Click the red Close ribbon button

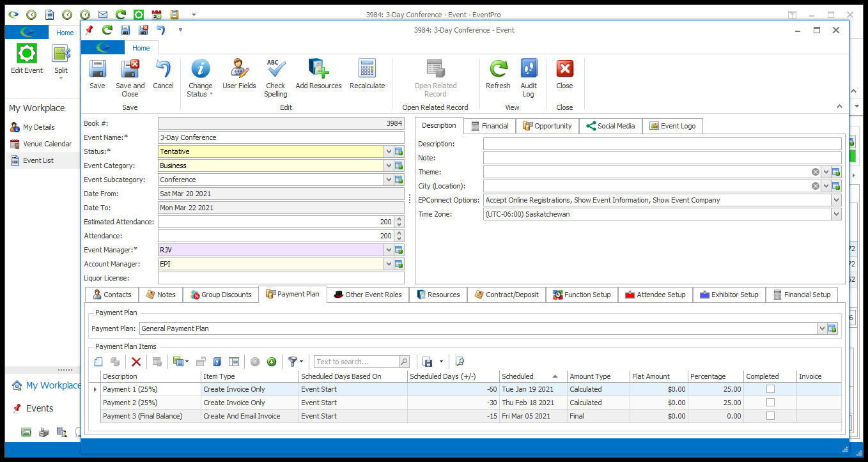point(564,75)
